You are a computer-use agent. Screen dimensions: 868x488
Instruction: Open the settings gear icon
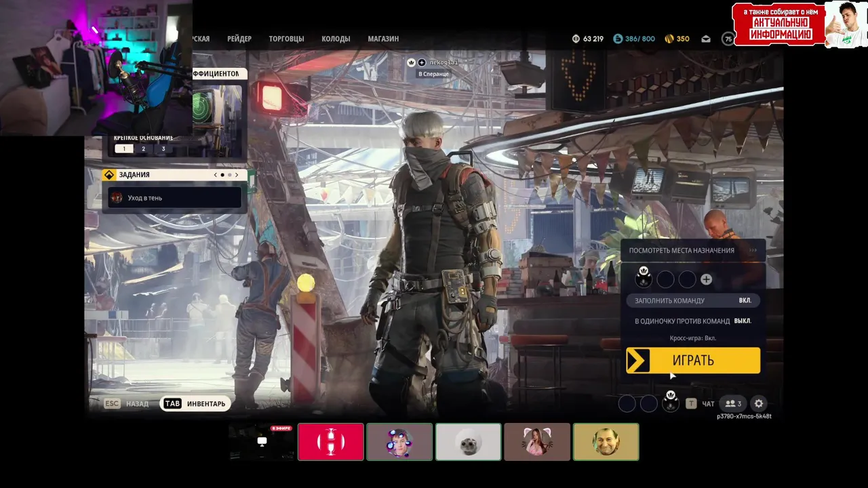[759, 403]
